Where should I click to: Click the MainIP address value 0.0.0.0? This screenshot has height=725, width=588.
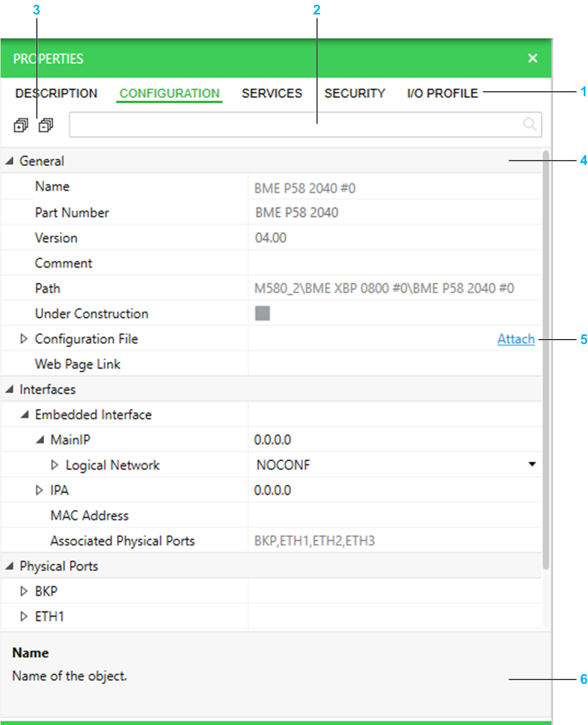tap(273, 440)
